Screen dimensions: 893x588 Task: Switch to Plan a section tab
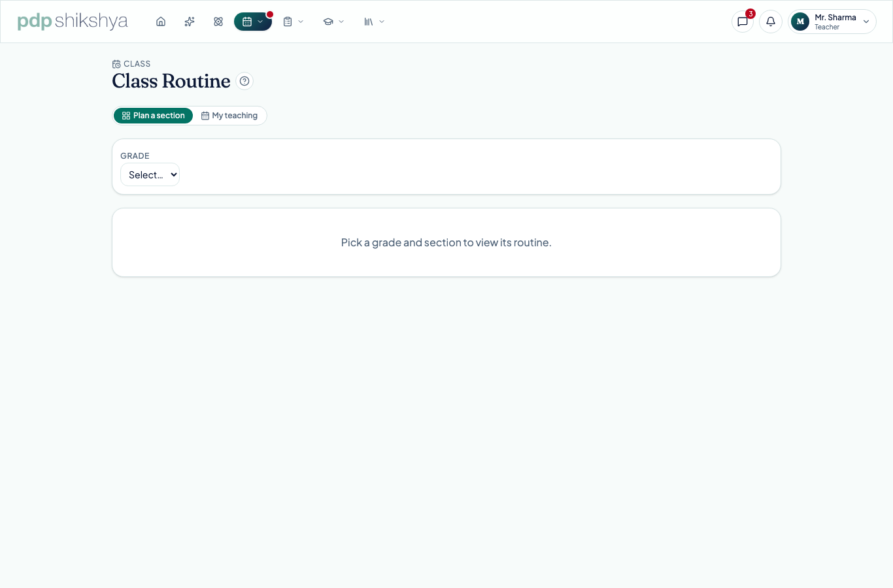click(154, 116)
